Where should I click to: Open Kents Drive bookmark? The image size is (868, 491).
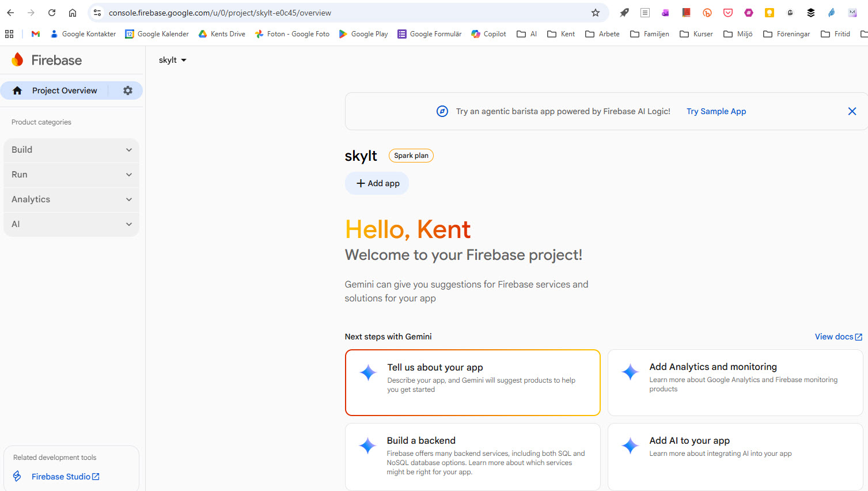(222, 34)
